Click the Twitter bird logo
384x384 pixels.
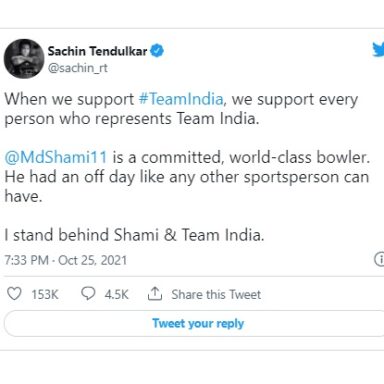(x=378, y=51)
